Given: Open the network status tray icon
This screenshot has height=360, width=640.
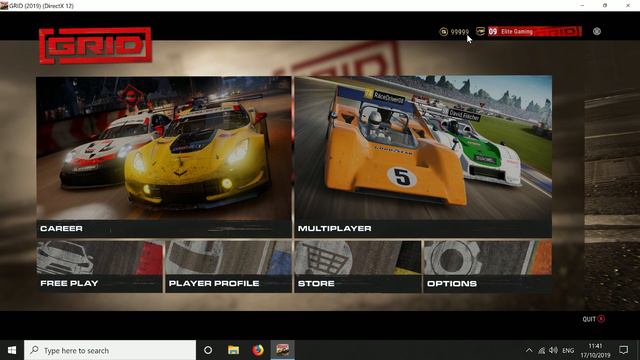Looking at the screenshot, I should coord(542,350).
